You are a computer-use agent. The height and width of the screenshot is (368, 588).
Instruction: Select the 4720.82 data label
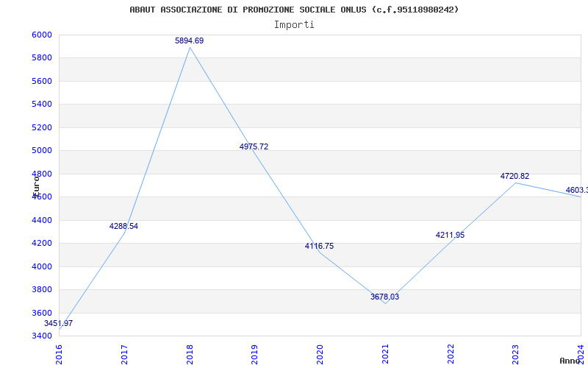515,176
